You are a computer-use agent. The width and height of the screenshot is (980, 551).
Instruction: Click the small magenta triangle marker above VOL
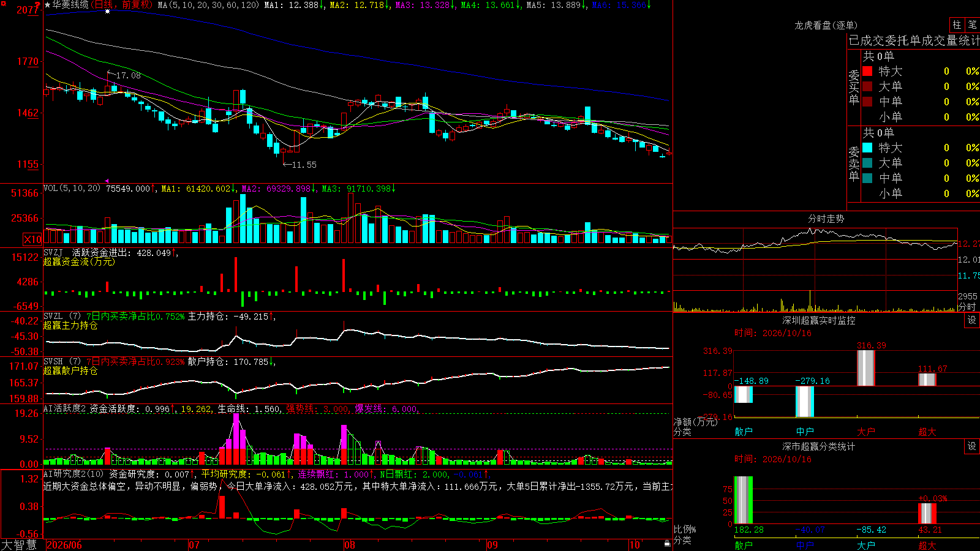pos(107,181)
